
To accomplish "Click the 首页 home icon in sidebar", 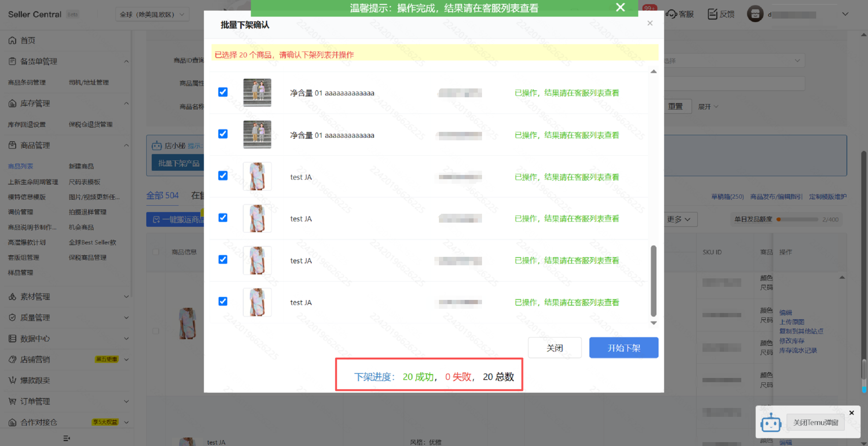I will [x=12, y=40].
